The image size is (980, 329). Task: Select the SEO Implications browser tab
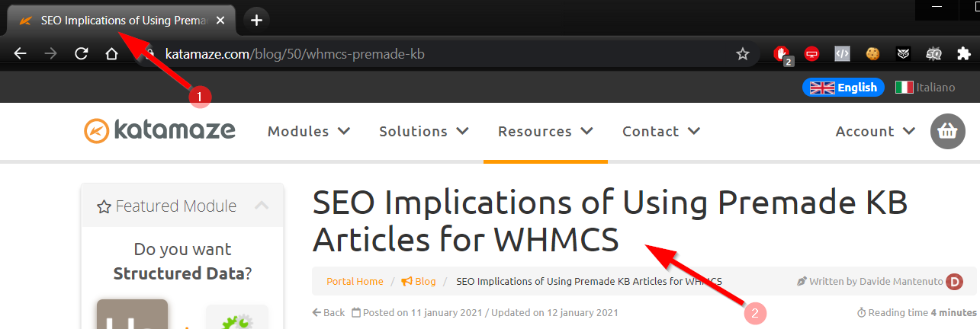coord(122,21)
